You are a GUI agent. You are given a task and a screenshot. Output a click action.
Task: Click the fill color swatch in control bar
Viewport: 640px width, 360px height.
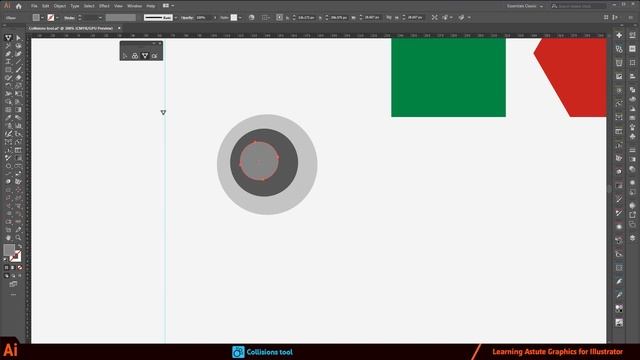point(36,18)
